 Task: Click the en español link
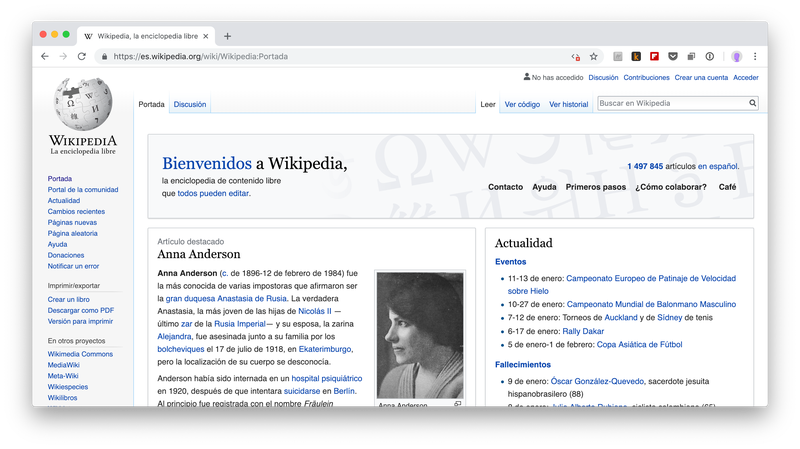pyautogui.click(x=717, y=166)
